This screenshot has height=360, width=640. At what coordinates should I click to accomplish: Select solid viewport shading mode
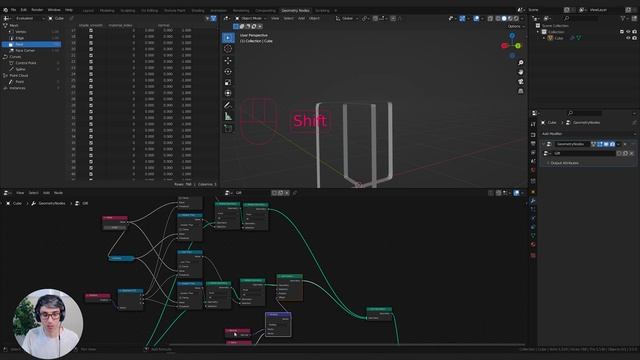[504, 18]
